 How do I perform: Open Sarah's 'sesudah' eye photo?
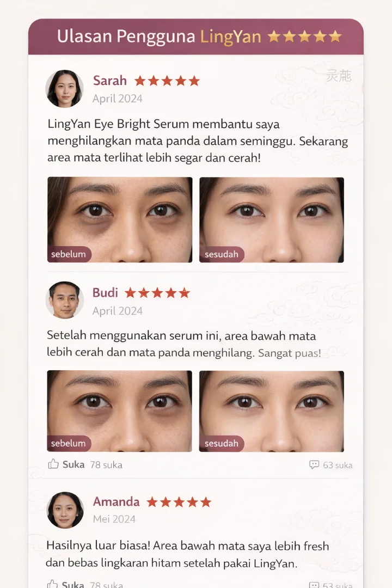pyautogui.click(x=272, y=220)
